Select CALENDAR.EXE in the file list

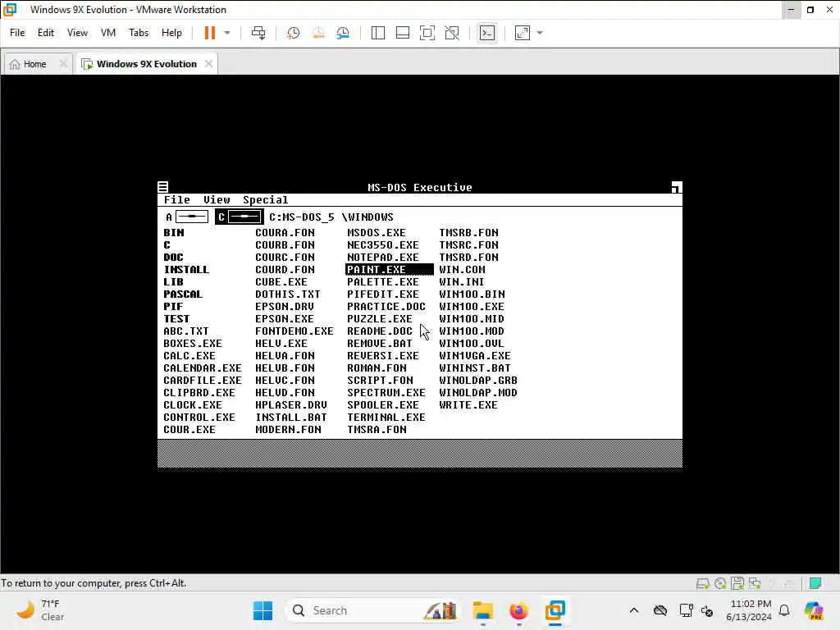(x=203, y=368)
